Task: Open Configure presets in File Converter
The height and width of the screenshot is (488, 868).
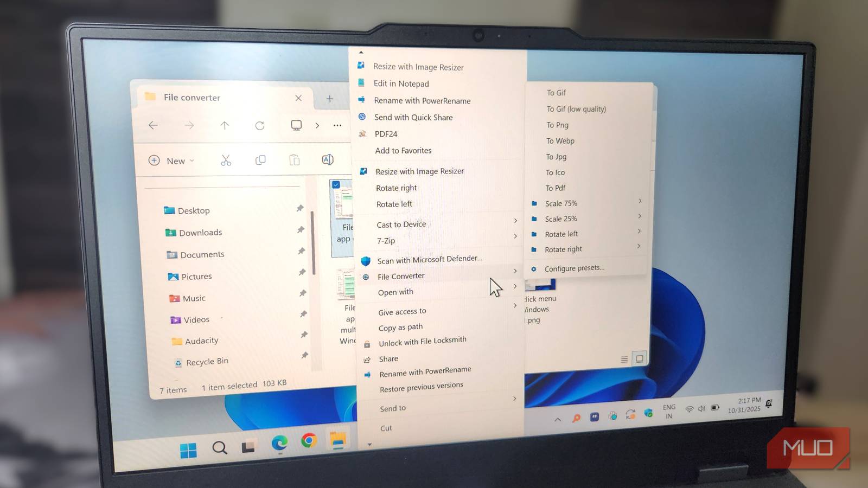Action: coord(573,267)
